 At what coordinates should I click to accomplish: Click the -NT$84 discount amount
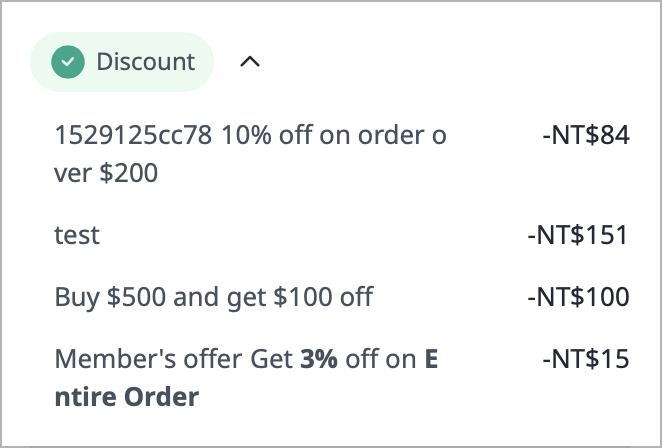(x=585, y=136)
